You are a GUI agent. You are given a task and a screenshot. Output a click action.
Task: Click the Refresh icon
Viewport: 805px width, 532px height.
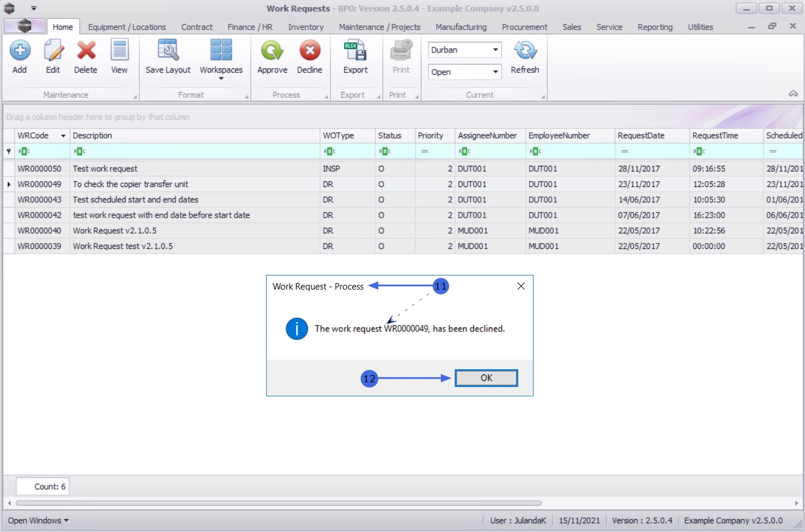[525, 51]
